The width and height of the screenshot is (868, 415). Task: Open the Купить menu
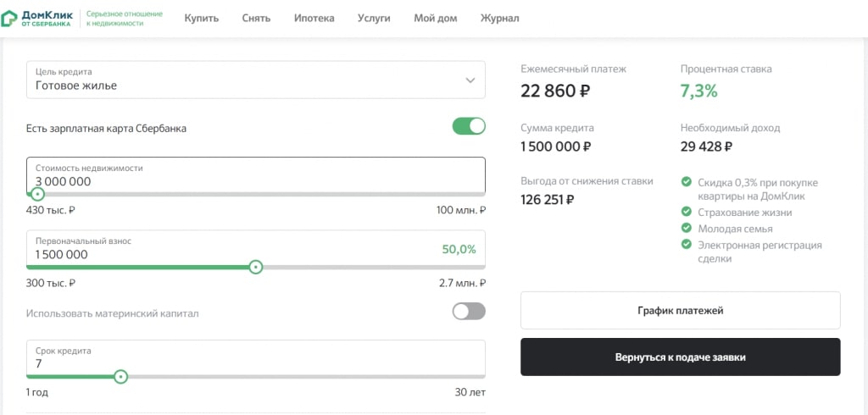coord(201,18)
